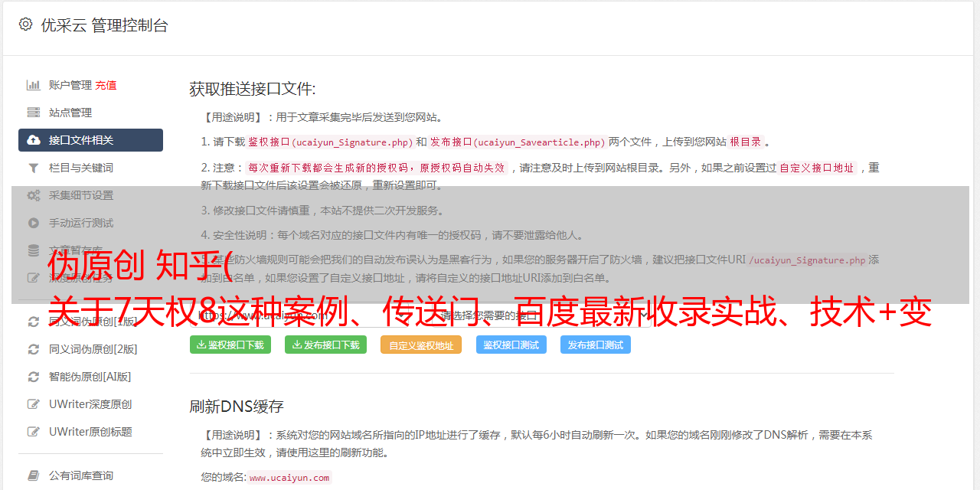Click the 发布接口(ucaiyun_Savearticle.php) code text
This screenshot has width=980, height=490.
pos(518,142)
